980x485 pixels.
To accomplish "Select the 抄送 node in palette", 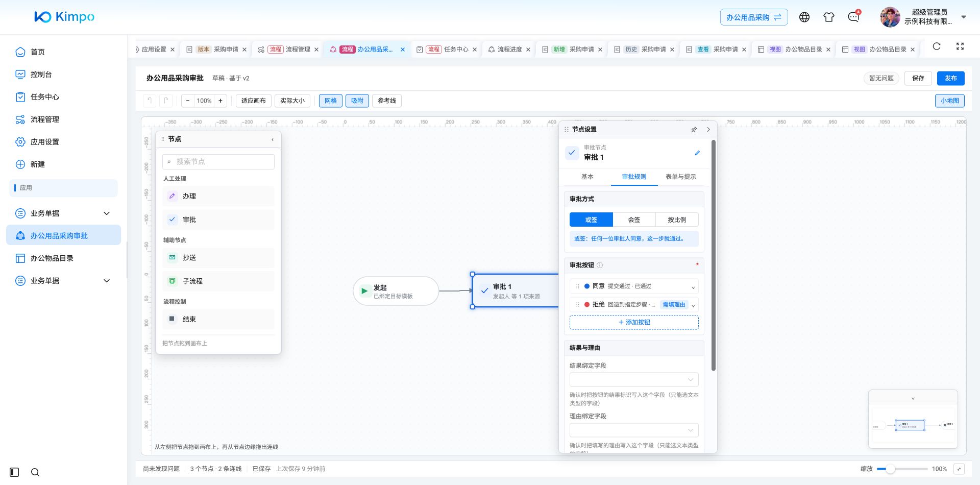I will 218,258.
